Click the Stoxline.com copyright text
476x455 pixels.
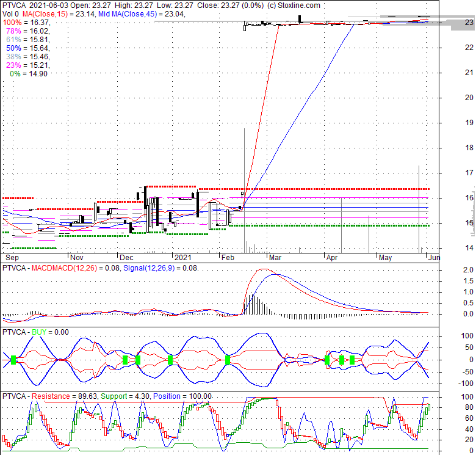coord(294,5)
